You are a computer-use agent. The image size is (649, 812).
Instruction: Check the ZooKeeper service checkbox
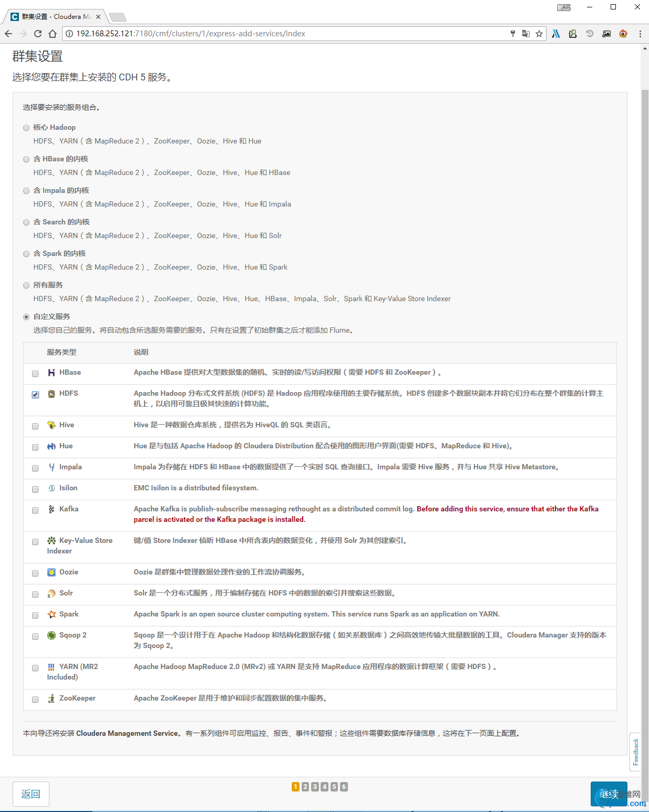(35, 700)
